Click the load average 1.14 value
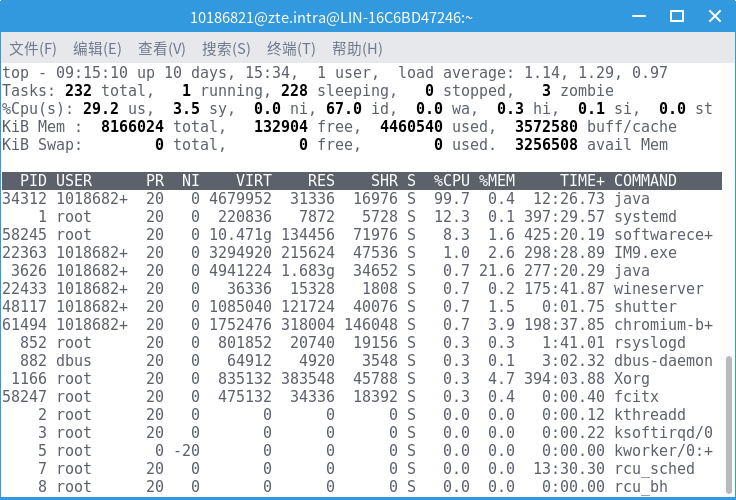 click(x=542, y=73)
